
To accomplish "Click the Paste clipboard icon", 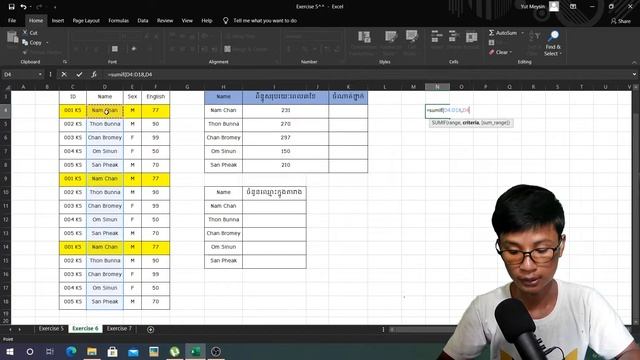I will coord(12,38).
